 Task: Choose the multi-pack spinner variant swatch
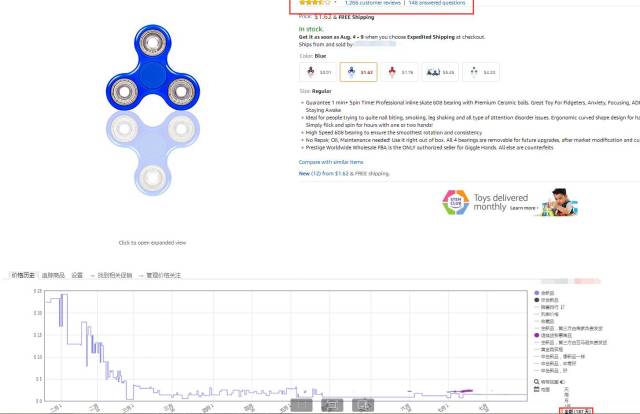click(x=440, y=72)
